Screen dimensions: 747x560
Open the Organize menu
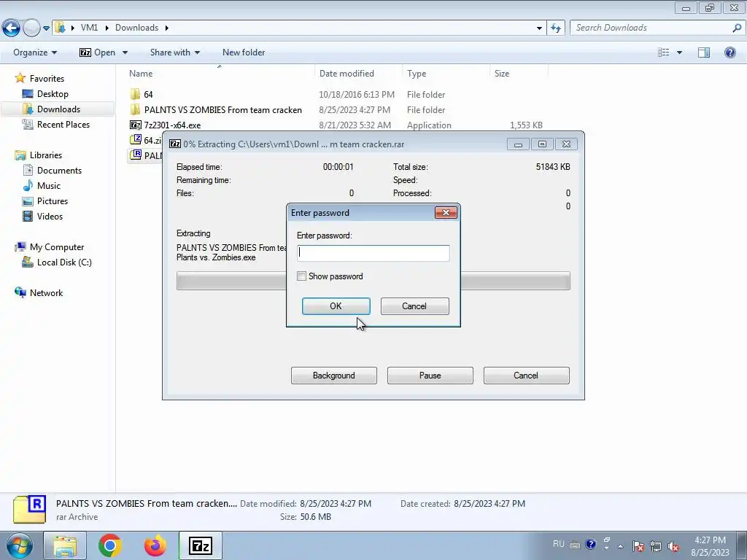pyautogui.click(x=35, y=52)
